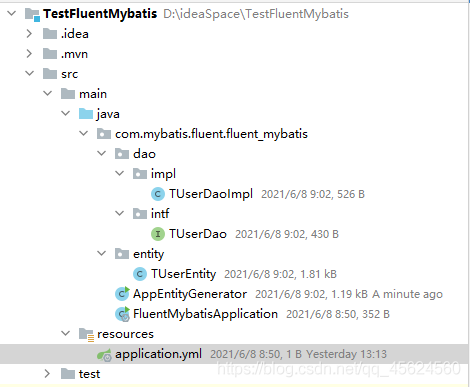The height and width of the screenshot is (387, 470).
Task: Click the intf package icon
Action: tap(140, 214)
